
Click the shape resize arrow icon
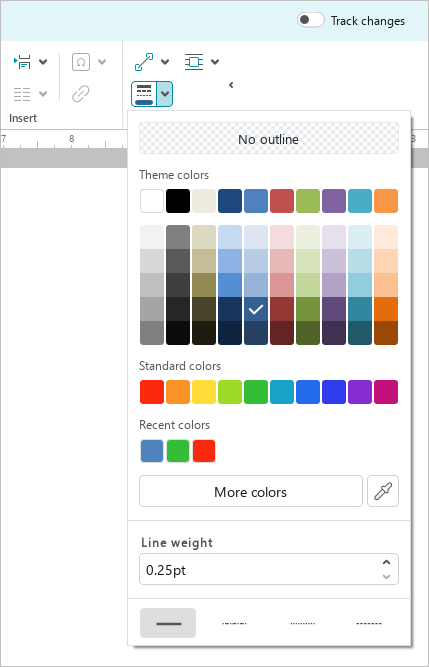144,62
